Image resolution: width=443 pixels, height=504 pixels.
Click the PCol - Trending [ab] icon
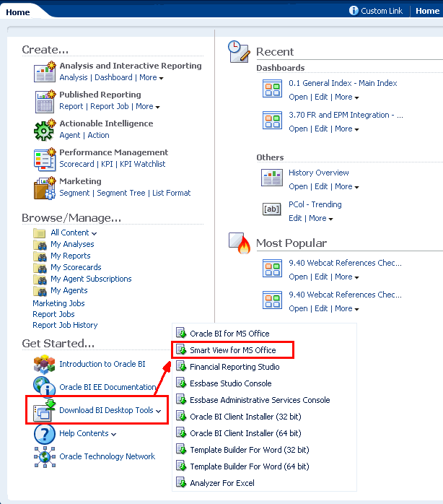pyautogui.click(x=272, y=209)
